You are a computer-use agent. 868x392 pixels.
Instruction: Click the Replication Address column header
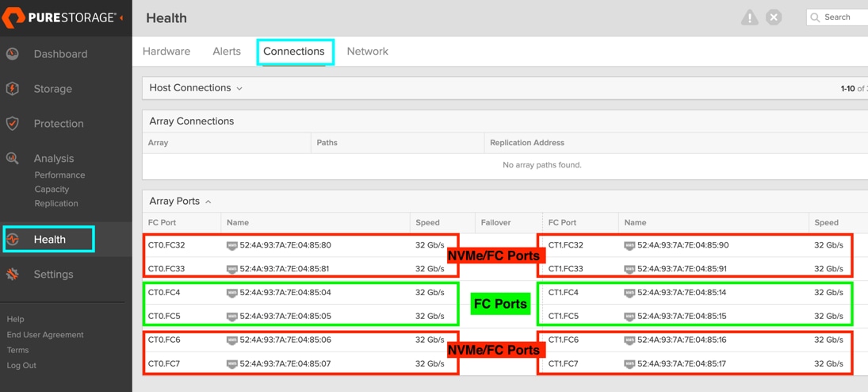[527, 143]
